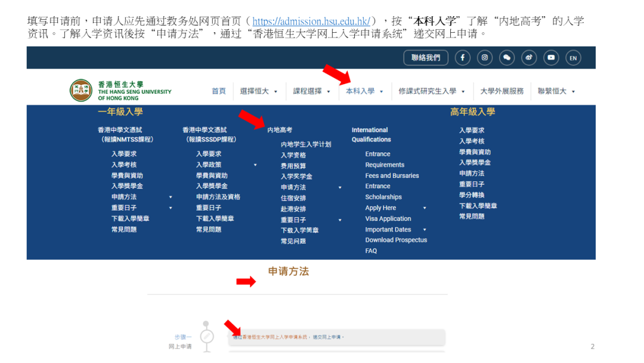Open 入學要求 under 高年級入學
Screen dimensions: 644x363
[472, 130]
